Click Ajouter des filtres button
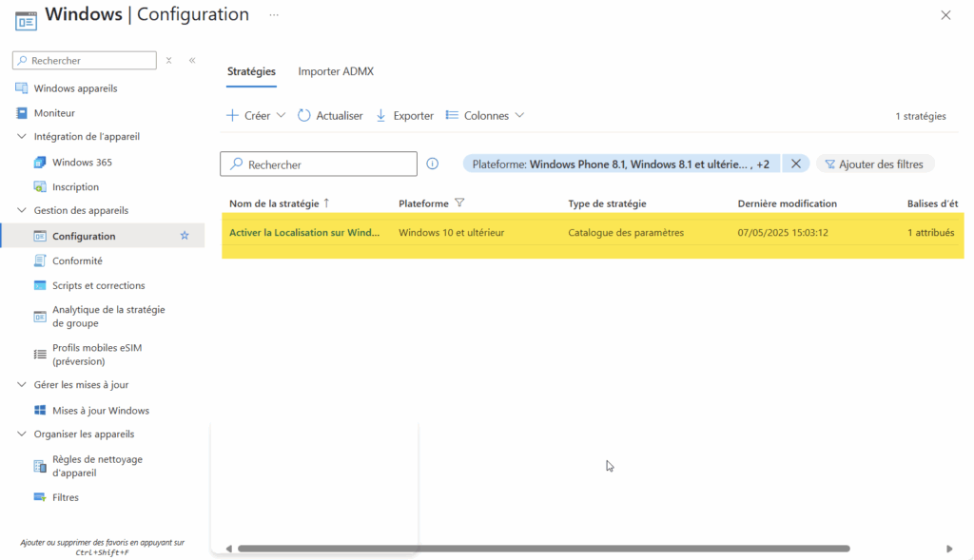 tap(875, 164)
